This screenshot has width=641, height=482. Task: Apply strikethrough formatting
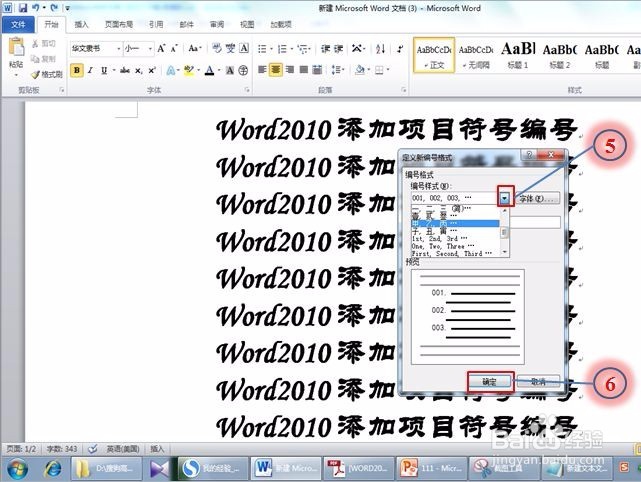point(125,70)
